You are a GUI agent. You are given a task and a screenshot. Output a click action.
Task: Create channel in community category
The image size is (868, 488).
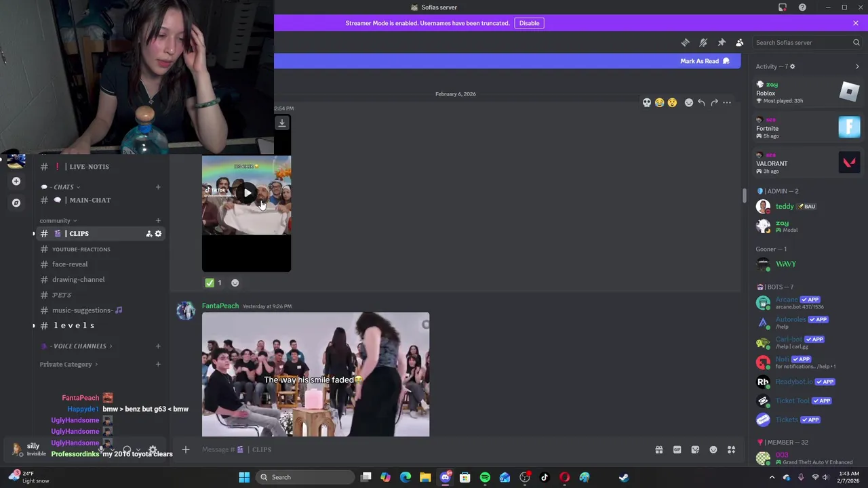158,220
